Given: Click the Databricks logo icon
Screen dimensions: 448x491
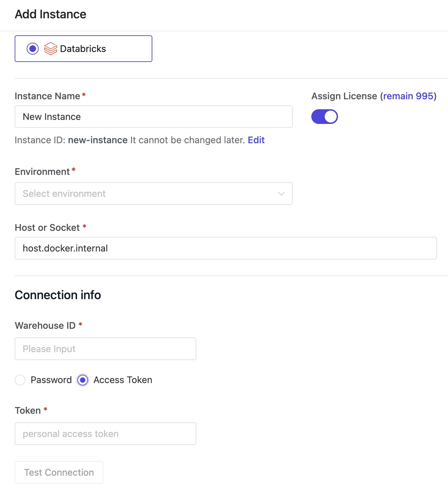Looking at the screenshot, I should 51,49.
